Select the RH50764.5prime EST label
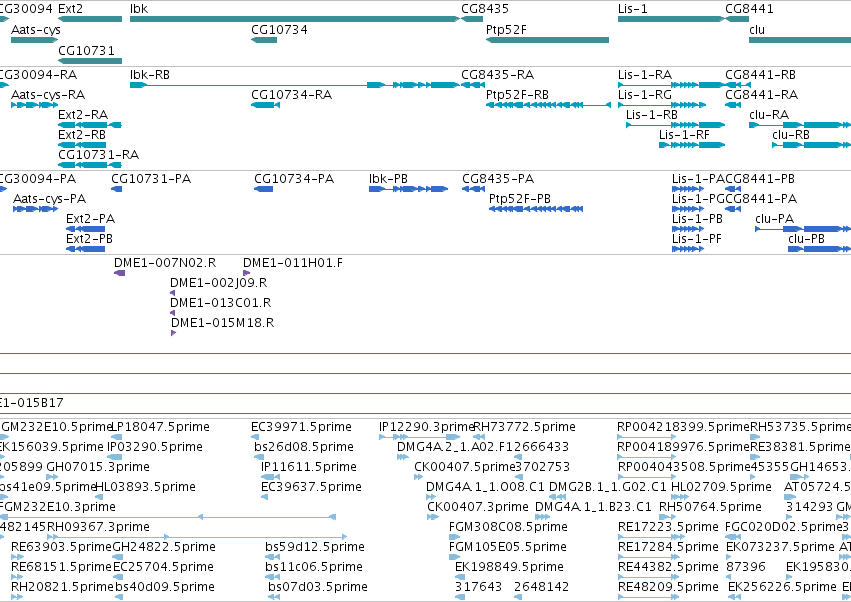 click(710, 507)
